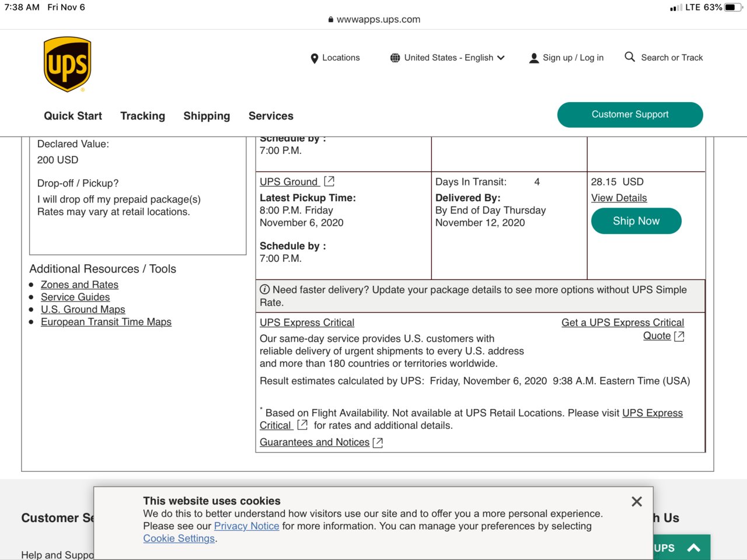
Task: Click the Additional Resources / Tools heading
Action: click(x=103, y=269)
